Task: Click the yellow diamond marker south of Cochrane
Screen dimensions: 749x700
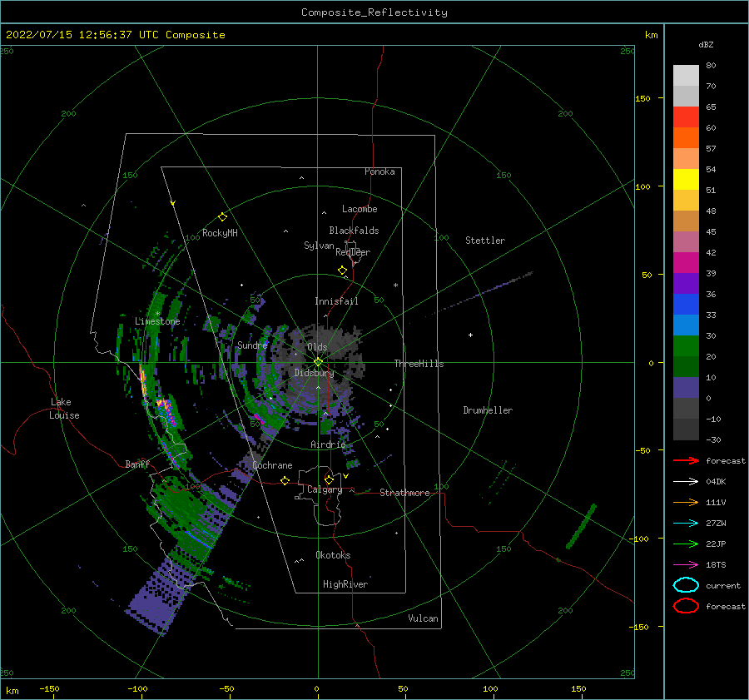Action: point(285,481)
